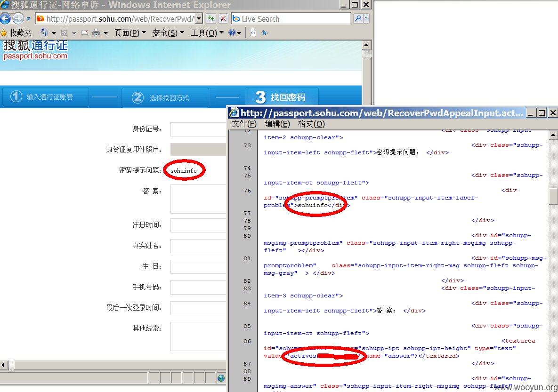Open 编辑(E) menu in source window

pos(277,124)
